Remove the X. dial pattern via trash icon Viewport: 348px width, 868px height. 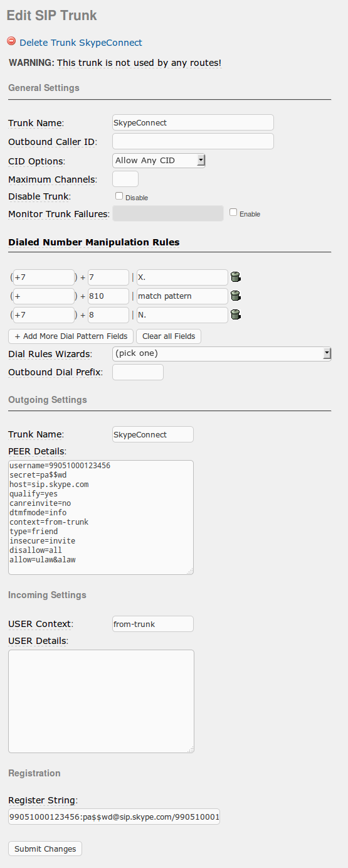click(x=236, y=277)
